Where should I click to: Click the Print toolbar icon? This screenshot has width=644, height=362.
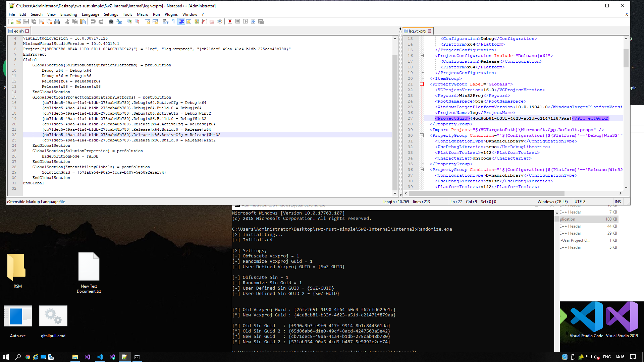[x=57, y=21]
